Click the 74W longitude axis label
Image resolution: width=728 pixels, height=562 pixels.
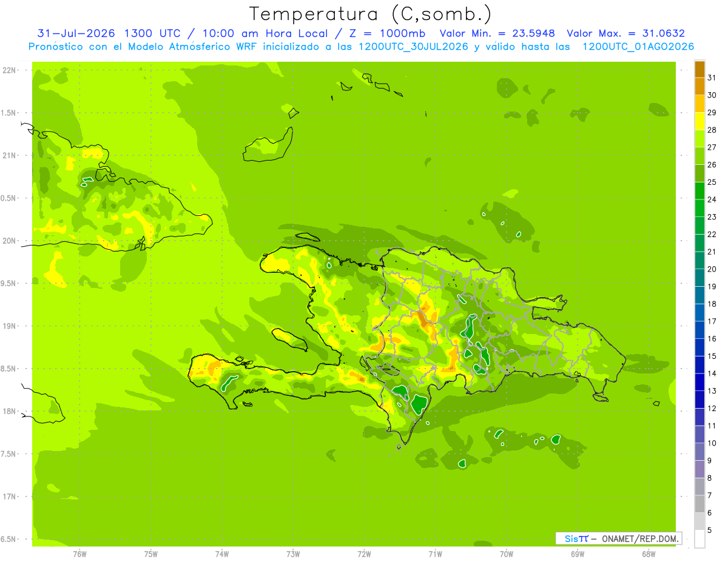[222, 554]
